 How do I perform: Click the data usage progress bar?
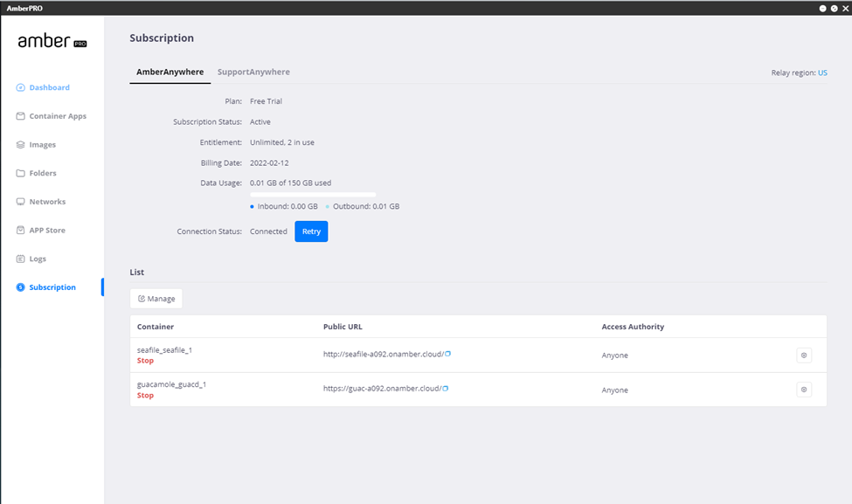tap(313, 195)
